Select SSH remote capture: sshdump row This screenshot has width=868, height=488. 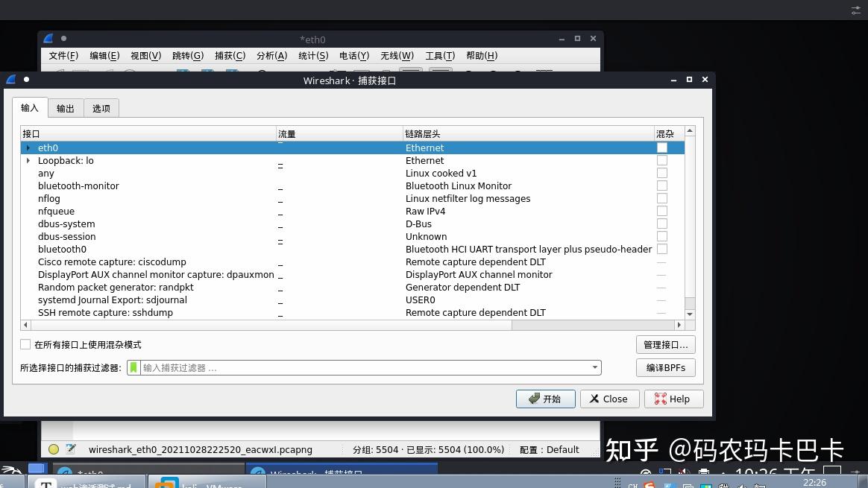[x=352, y=313]
